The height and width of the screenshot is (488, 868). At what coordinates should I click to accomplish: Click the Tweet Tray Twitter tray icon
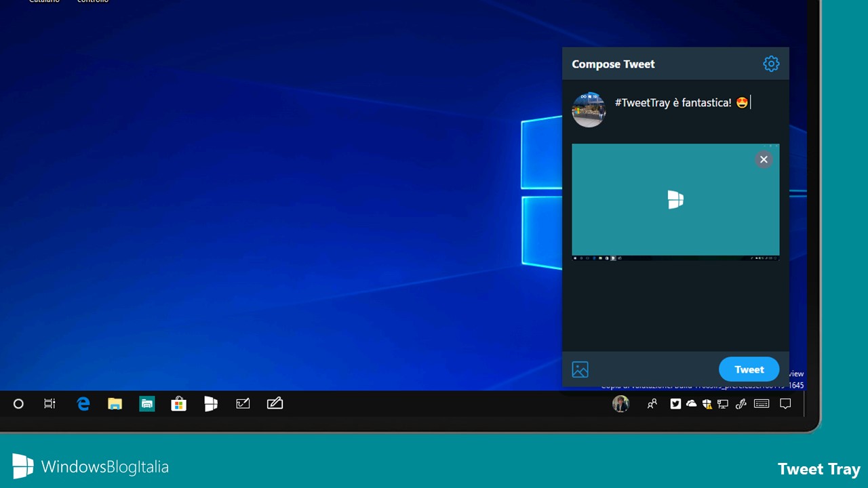[675, 404]
